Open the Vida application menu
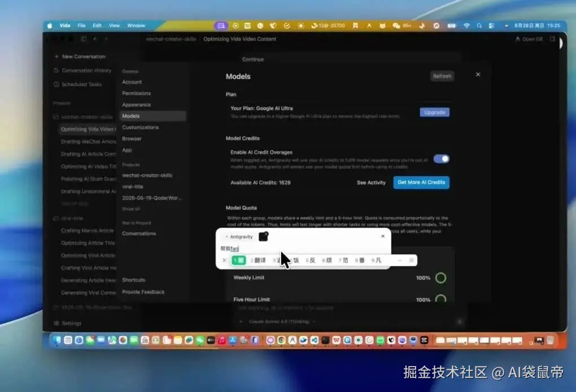Viewport: 576px width, 392px height. (64, 25)
